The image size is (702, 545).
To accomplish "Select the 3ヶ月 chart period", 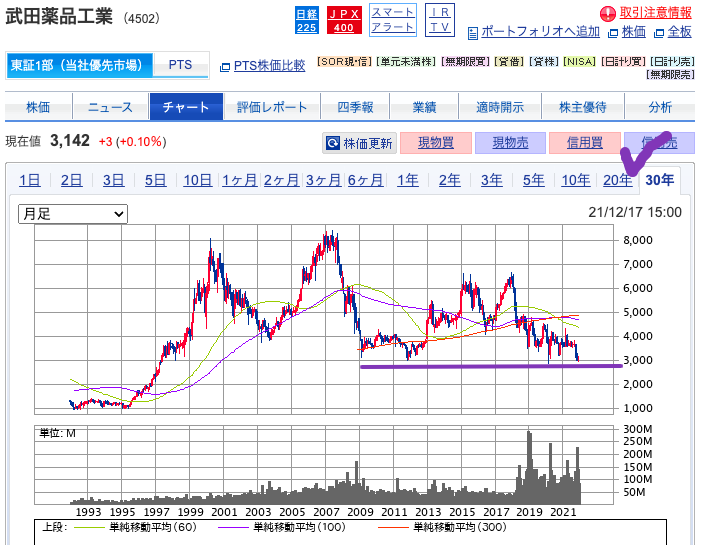I will click(324, 180).
